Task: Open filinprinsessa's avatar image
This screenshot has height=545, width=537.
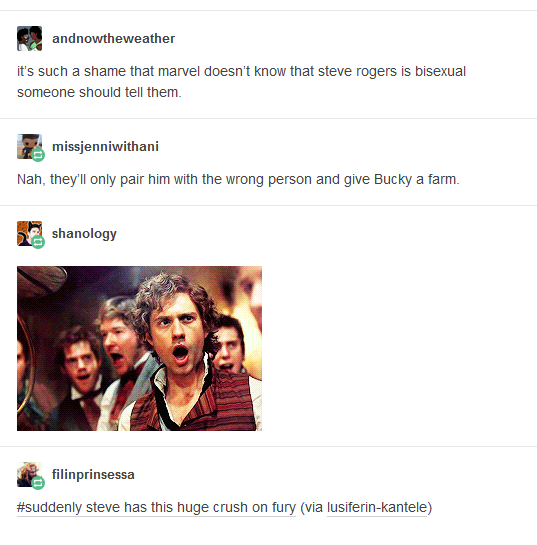Action: (30, 474)
